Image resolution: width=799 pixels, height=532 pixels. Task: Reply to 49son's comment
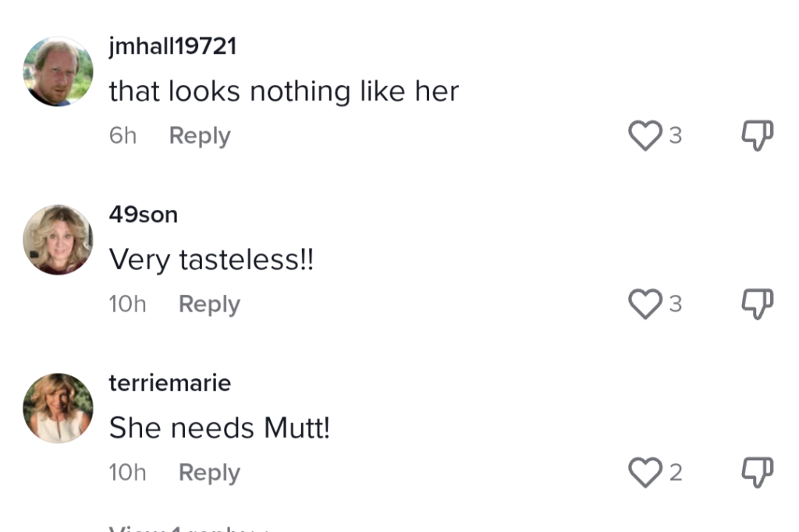pyautogui.click(x=209, y=304)
